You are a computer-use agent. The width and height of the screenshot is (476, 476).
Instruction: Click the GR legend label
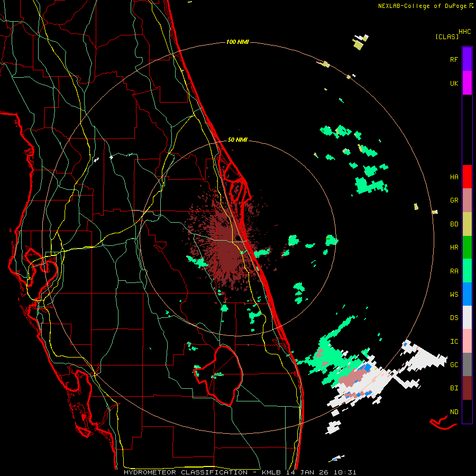point(454,200)
